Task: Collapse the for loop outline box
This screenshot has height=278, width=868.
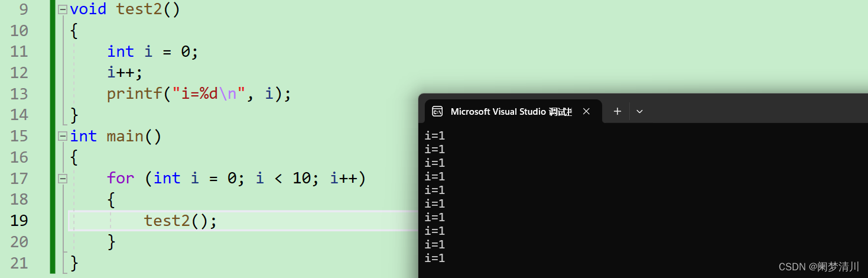Action: [x=63, y=178]
